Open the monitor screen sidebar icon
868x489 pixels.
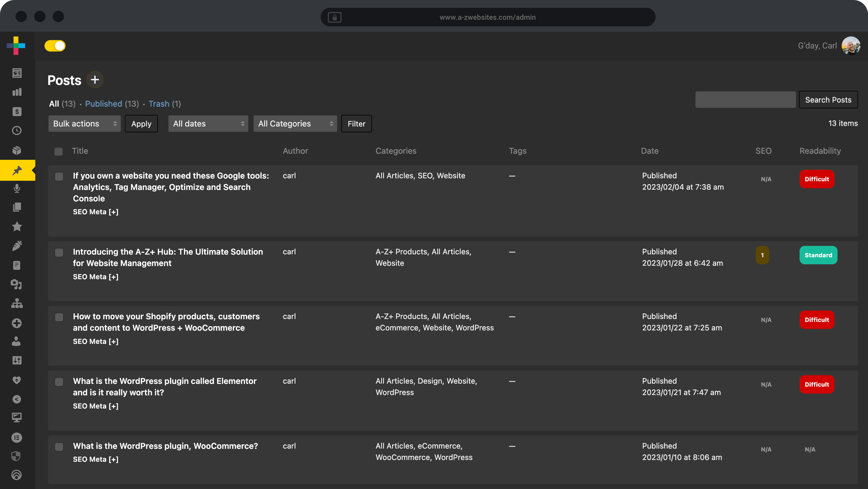pos(17,418)
